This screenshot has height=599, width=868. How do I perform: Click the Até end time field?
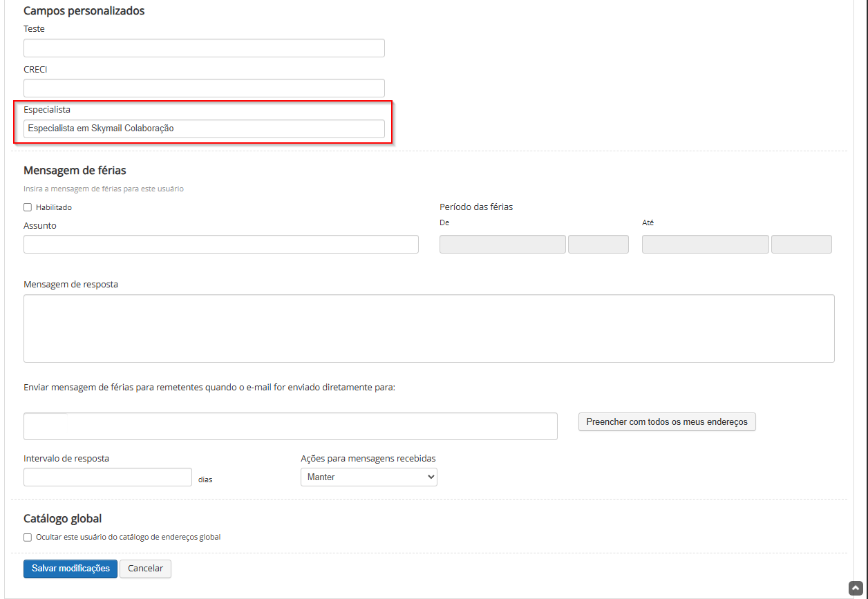point(801,245)
